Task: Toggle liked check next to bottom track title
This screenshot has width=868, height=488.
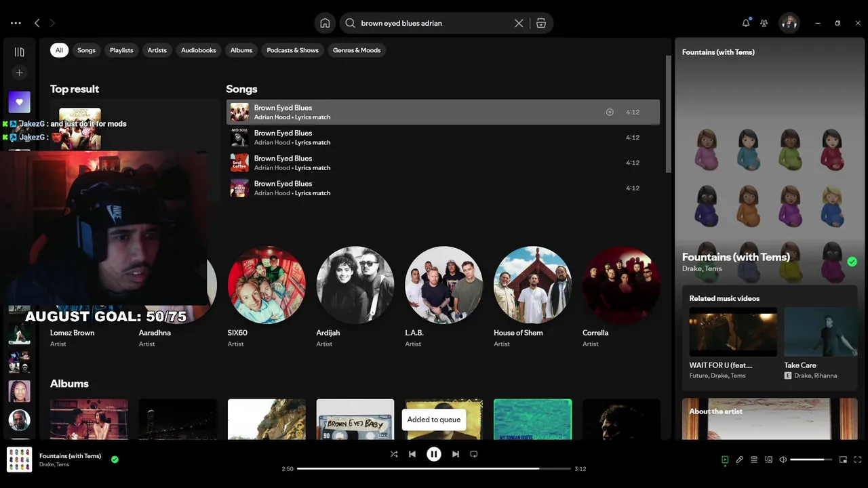Action: click(x=115, y=460)
